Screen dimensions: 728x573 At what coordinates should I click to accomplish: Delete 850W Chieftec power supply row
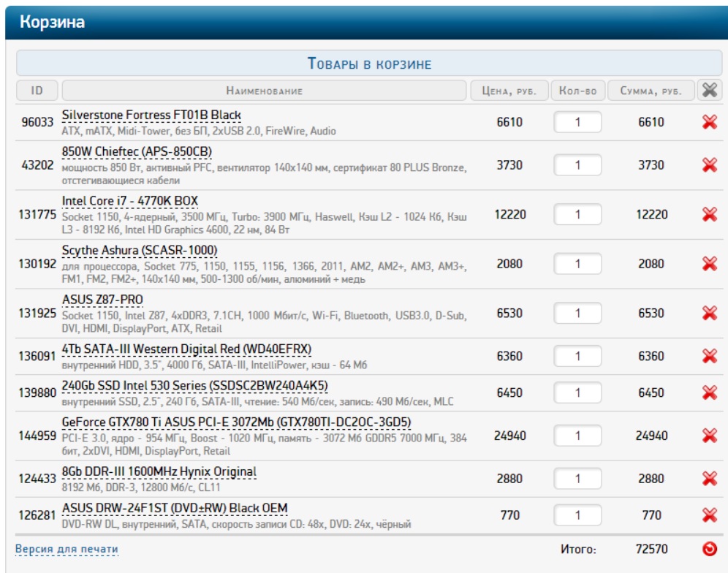tap(710, 165)
